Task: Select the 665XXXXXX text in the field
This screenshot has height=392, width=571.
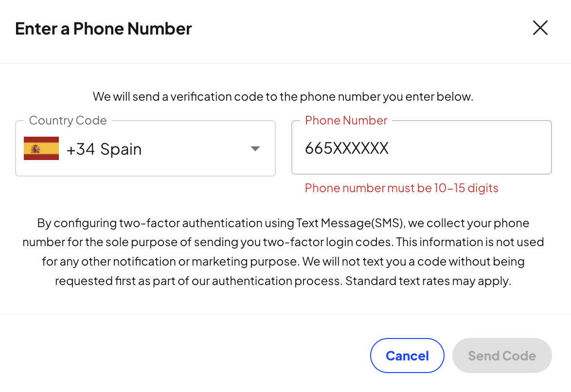Action: click(x=347, y=148)
